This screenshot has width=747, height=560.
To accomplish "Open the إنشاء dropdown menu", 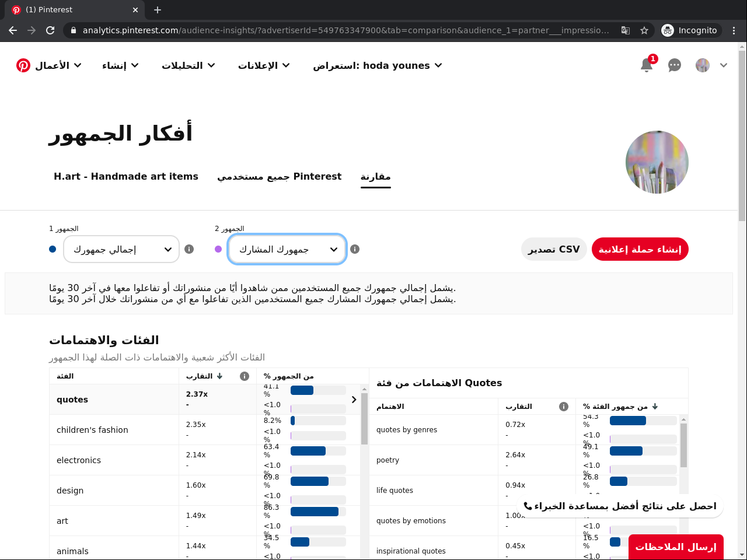I will click(120, 65).
